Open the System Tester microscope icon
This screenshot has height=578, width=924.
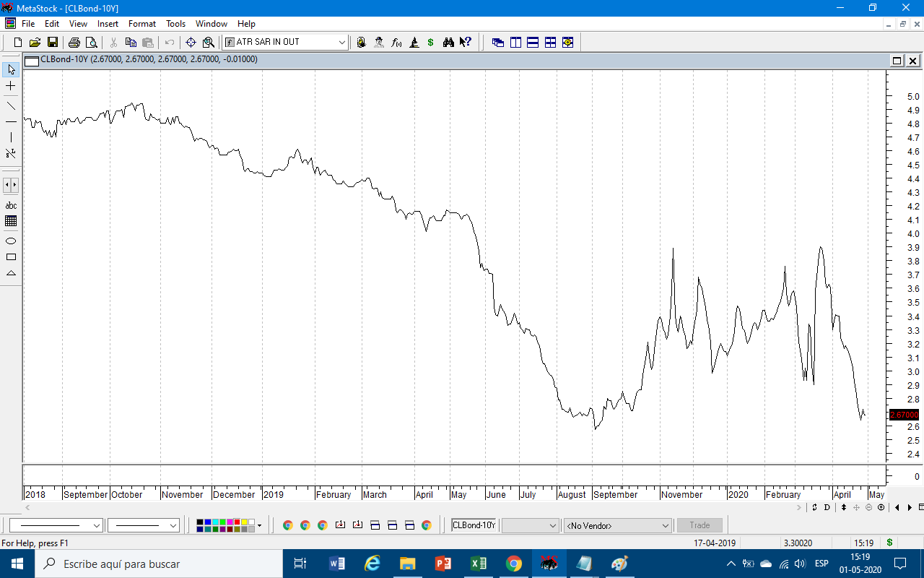point(414,43)
